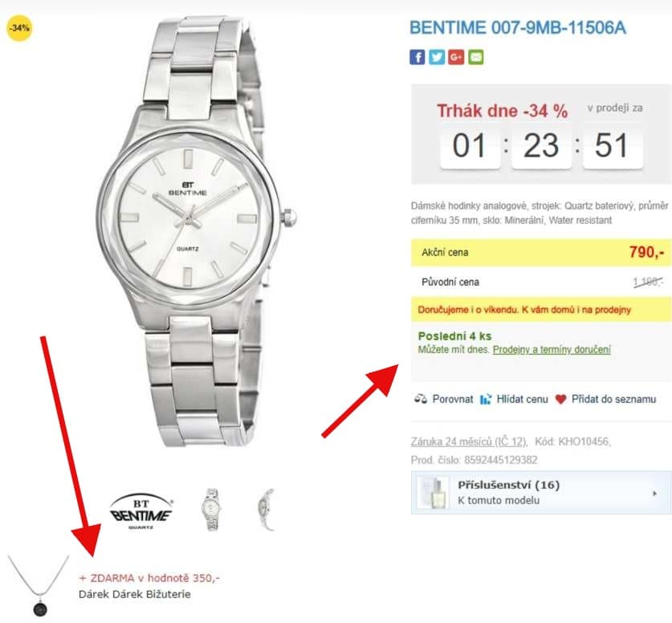Click the perfume icon in Příslušenství box
Screen dimensions: 672x623
pos(433,492)
